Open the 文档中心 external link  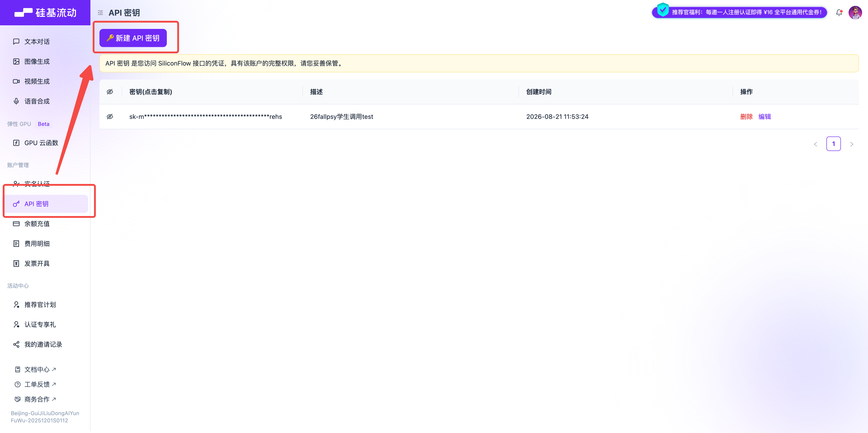click(40, 370)
